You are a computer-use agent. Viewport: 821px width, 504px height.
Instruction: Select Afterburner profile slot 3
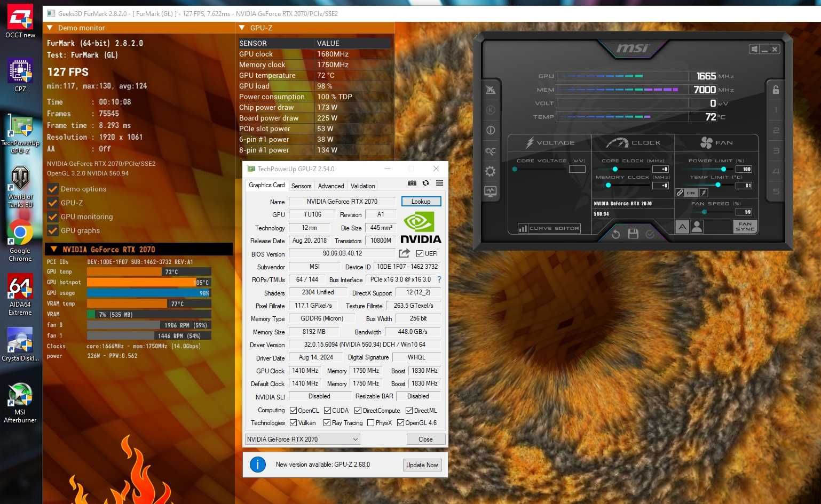coord(776,151)
